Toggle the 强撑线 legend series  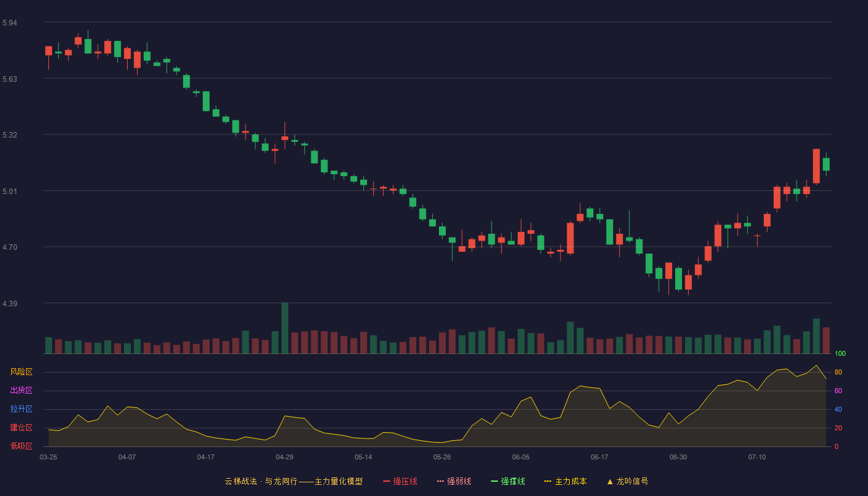pyautogui.click(x=508, y=481)
